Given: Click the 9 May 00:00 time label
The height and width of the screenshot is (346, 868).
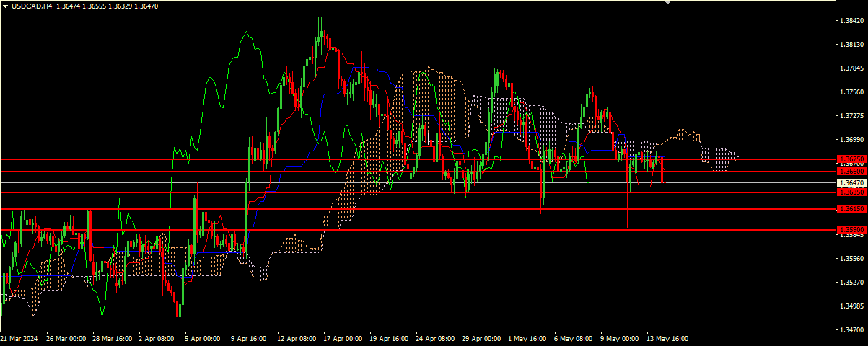Looking at the screenshot, I should (x=619, y=338).
